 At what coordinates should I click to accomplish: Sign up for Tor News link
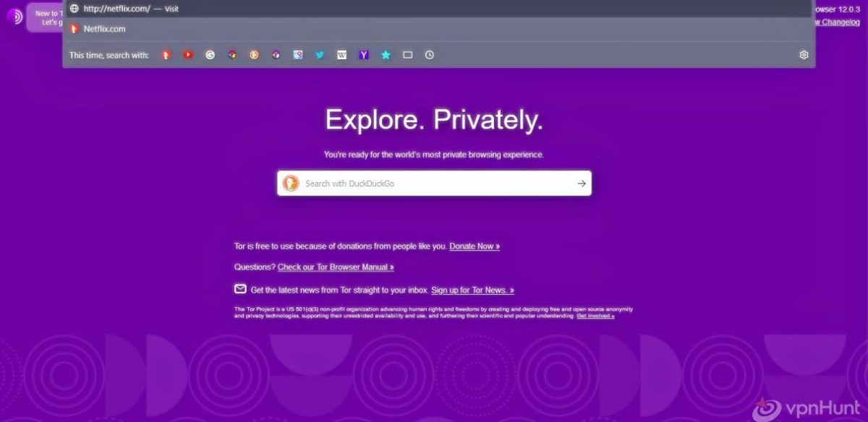[x=472, y=290]
